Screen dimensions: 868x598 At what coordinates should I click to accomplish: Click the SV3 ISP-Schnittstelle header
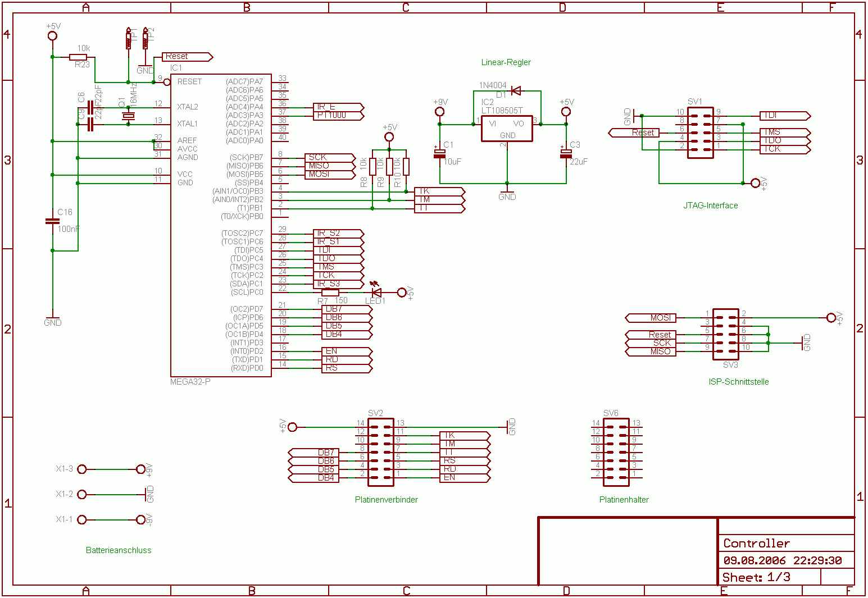pos(725,334)
